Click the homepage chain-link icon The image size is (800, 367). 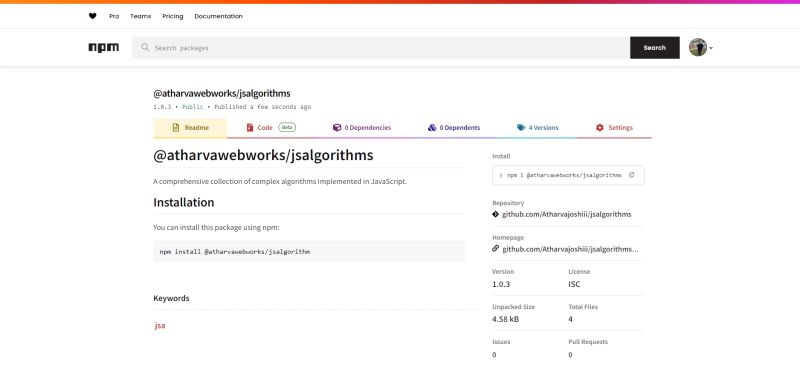coord(495,249)
